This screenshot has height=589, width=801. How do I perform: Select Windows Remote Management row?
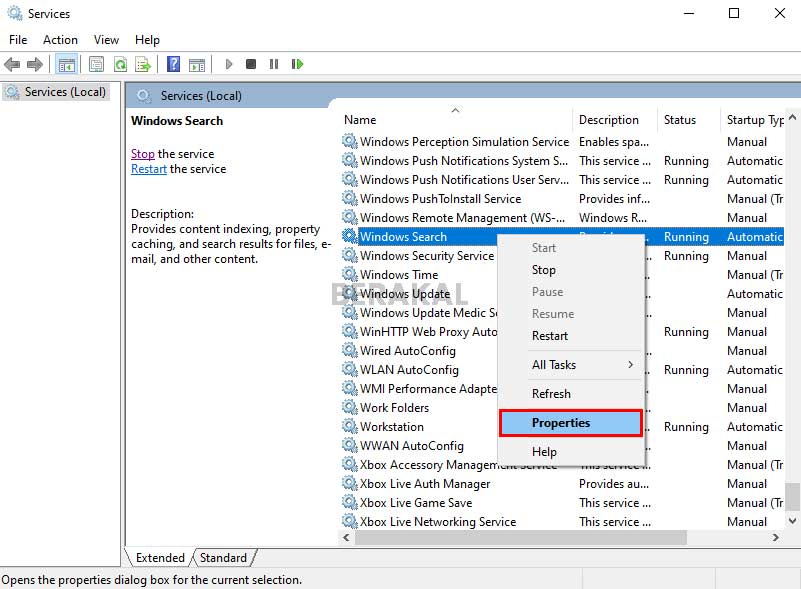(562, 218)
